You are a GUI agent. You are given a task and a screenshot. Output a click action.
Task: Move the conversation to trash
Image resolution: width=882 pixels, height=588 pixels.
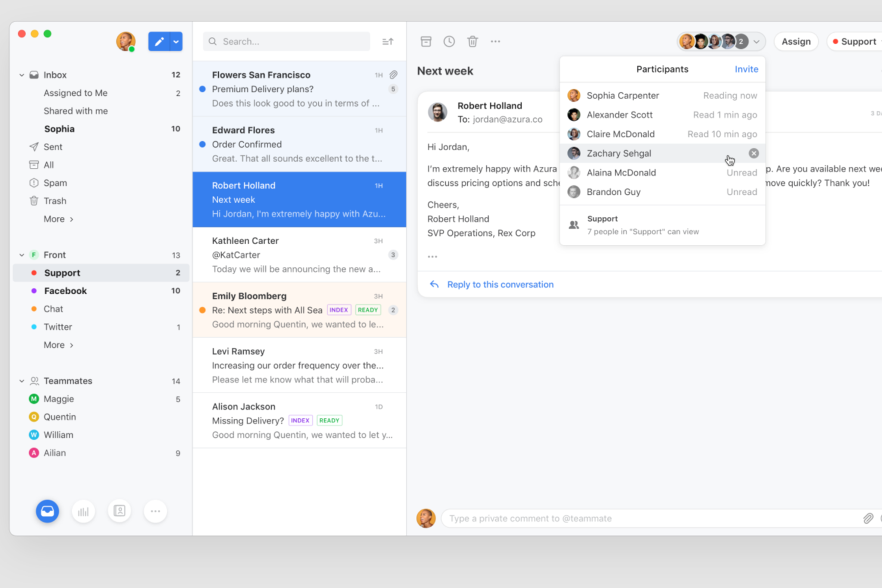tap(473, 41)
